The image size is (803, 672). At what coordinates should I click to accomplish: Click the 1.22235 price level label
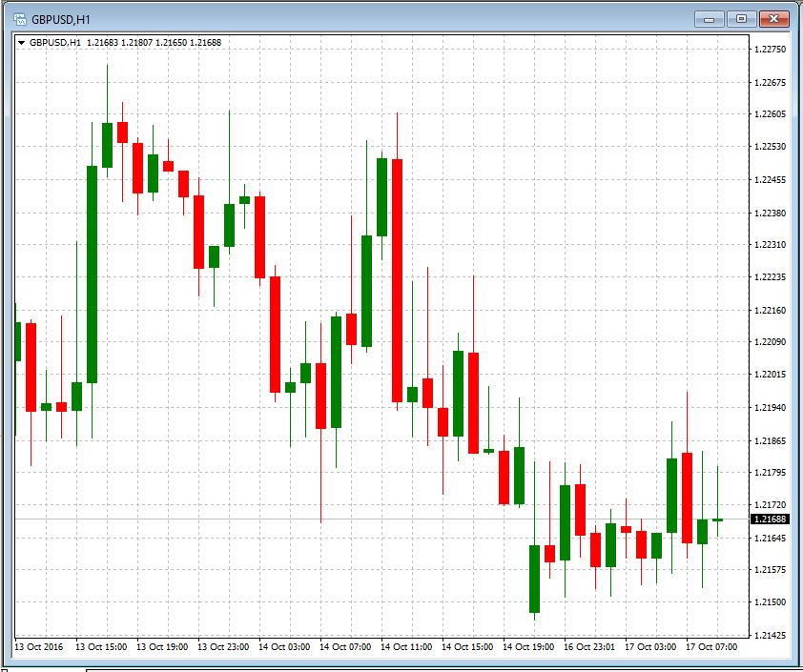(771, 276)
